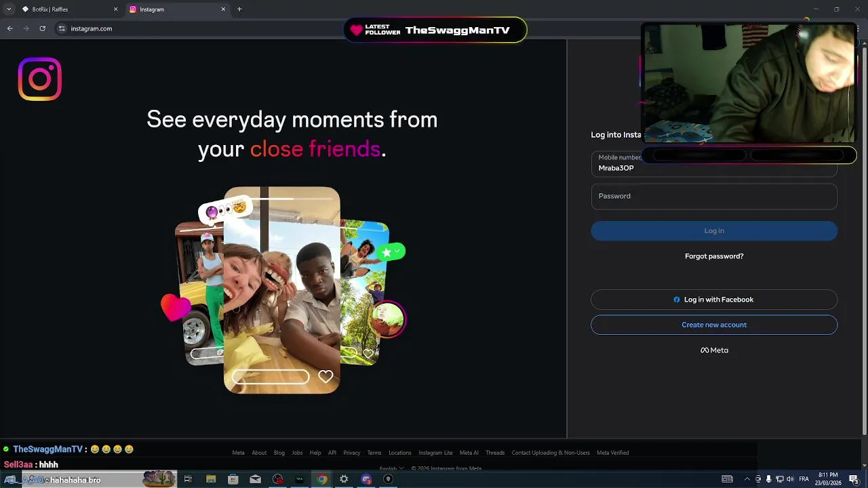The image size is (868, 488).
Task: Open the Forgot password? link
Action: [714, 256]
